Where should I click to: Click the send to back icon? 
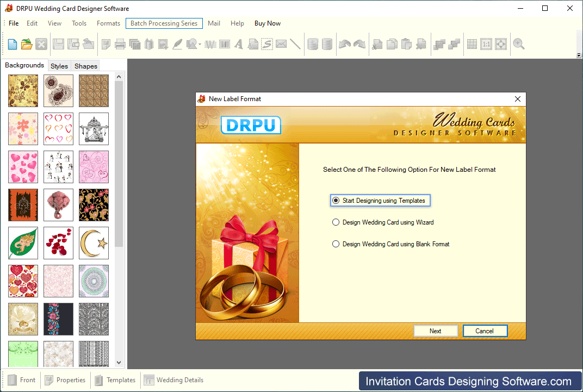(454, 44)
